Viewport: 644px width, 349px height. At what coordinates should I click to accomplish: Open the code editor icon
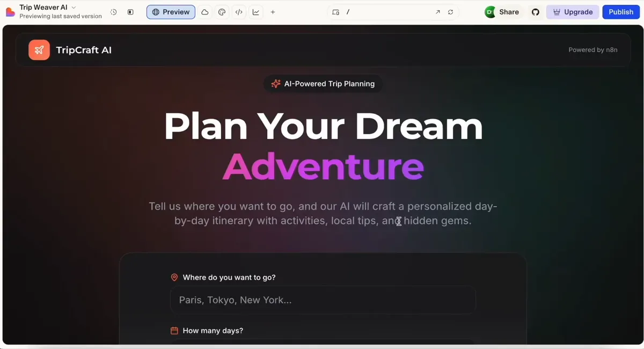pos(239,12)
